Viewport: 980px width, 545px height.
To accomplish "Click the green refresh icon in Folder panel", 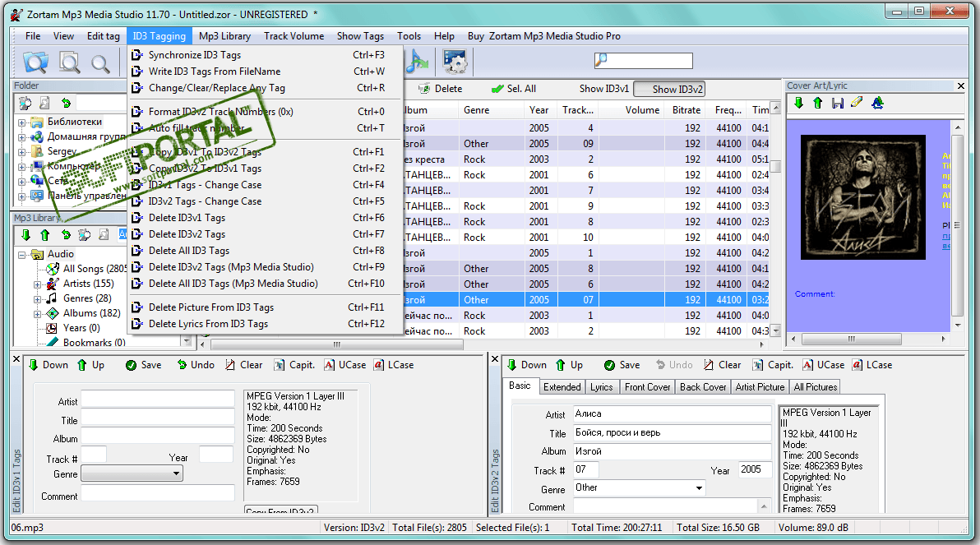I will tap(66, 103).
